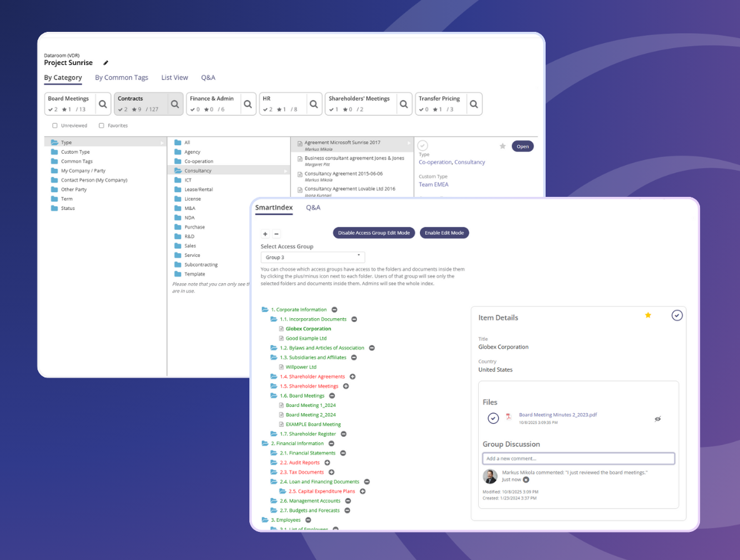The width and height of the screenshot is (740, 560).
Task: Tick the Unreviewed checkbox
Action: click(x=55, y=126)
